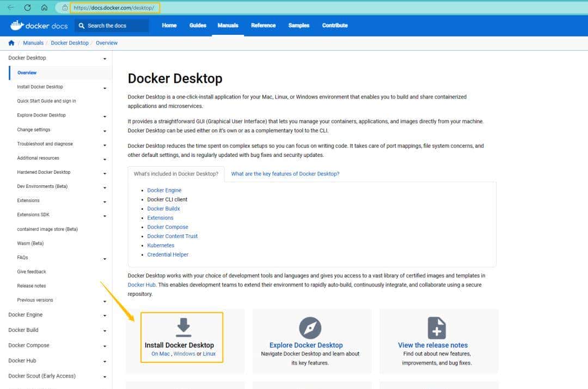Image resolution: width=588 pixels, height=389 pixels.
Task: Click the home icon in the breadcrumb trail
Action: [11, 42]
